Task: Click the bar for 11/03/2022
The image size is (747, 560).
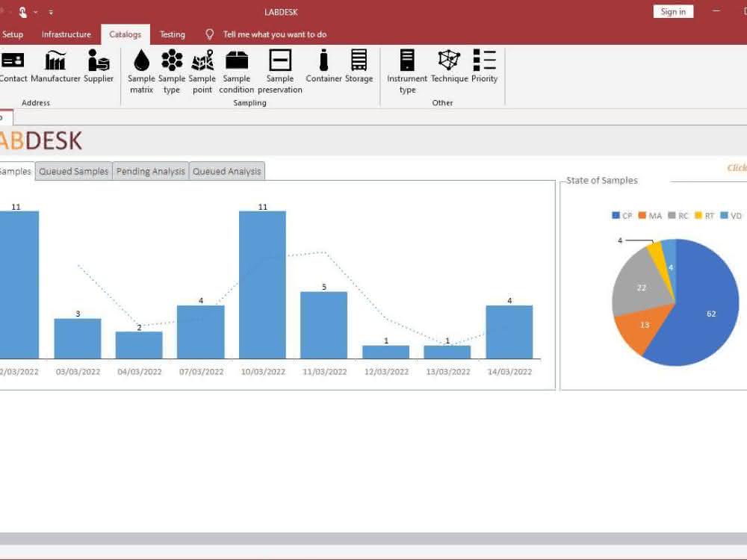Action: [x=324, y=326]
